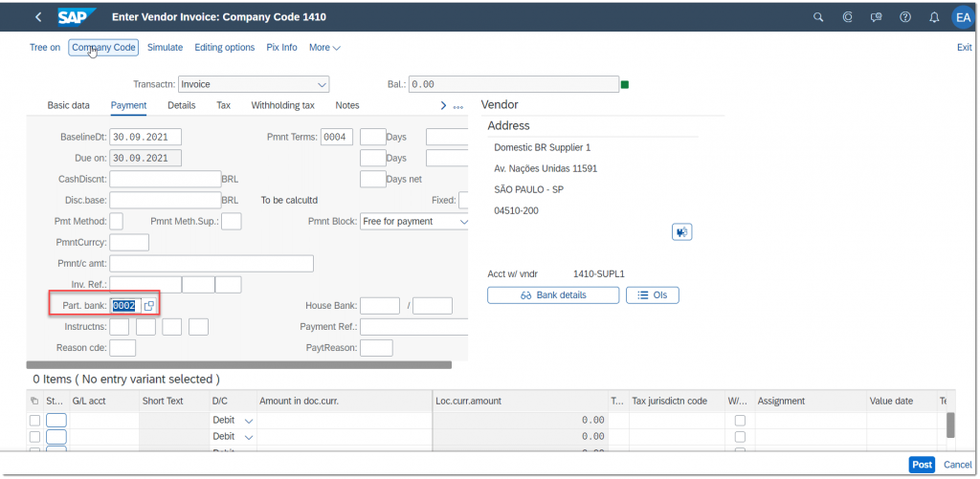Click Simulate

[x=165, y=48]
